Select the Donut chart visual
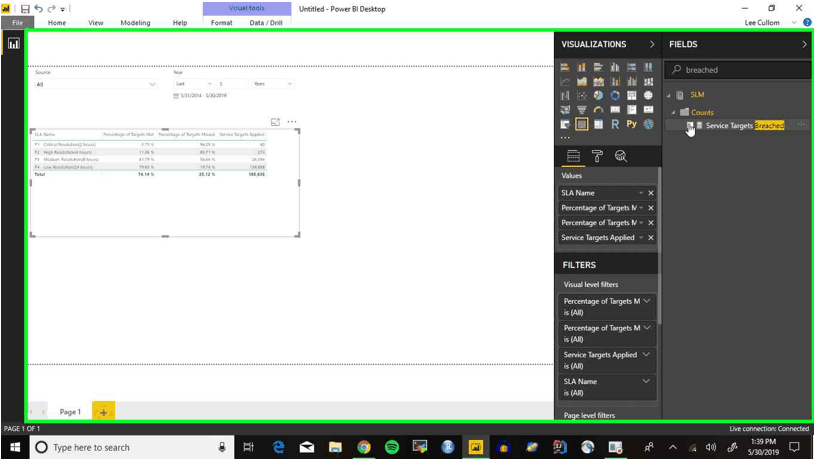The image size is (818, 461). [x=615, y=95]
